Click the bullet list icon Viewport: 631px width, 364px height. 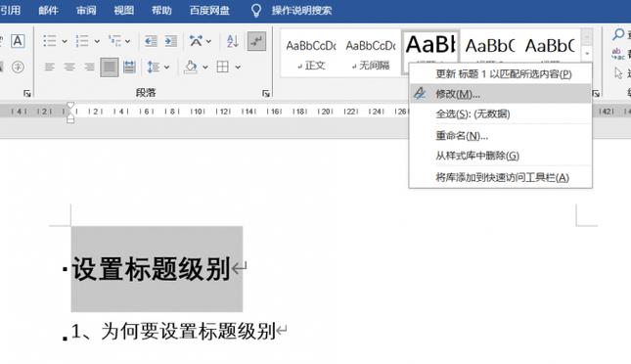point(50,41)
